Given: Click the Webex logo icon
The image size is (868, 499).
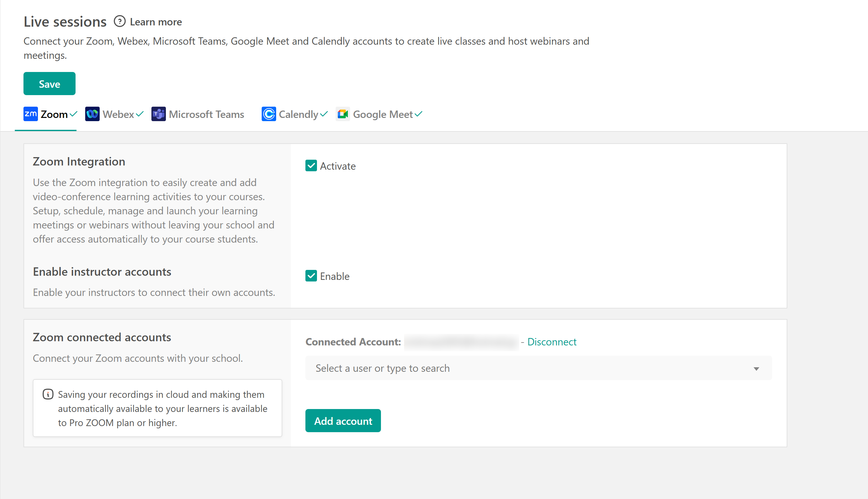Looking at the screenshot, I should point(92,114).
